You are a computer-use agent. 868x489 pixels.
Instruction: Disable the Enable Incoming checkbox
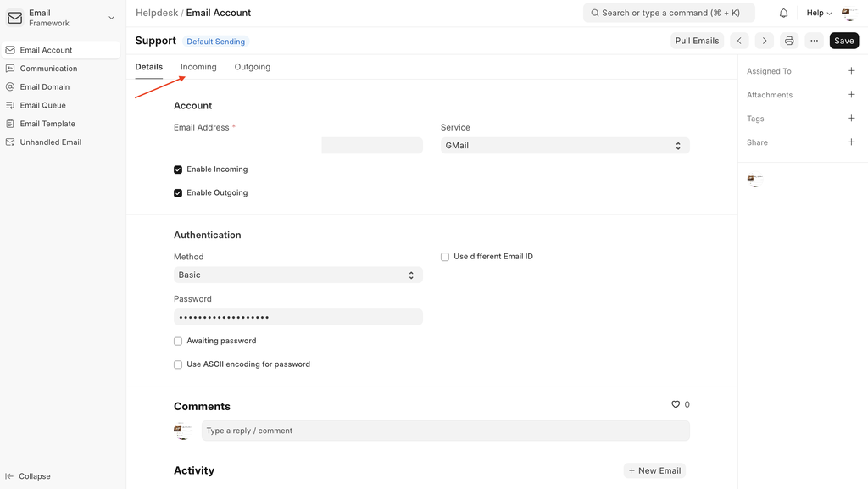pos(178,169)
